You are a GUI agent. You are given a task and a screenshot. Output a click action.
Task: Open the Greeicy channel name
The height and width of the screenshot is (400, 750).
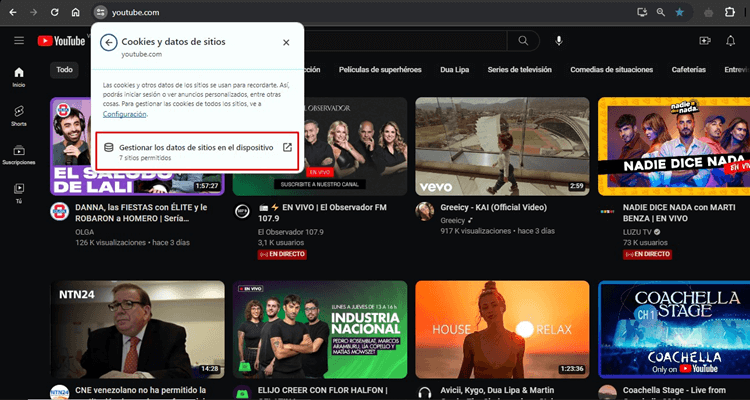[x=452, y=221]
